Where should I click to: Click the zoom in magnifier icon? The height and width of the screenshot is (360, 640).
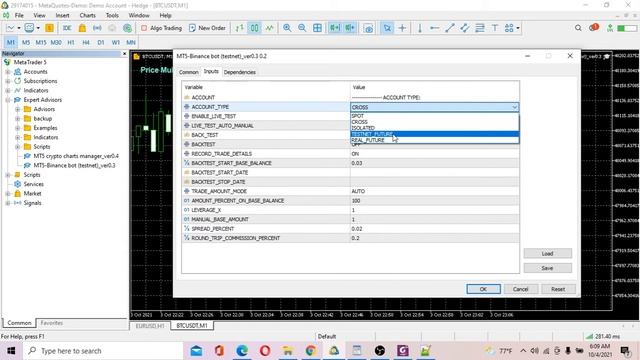point(287,28)
